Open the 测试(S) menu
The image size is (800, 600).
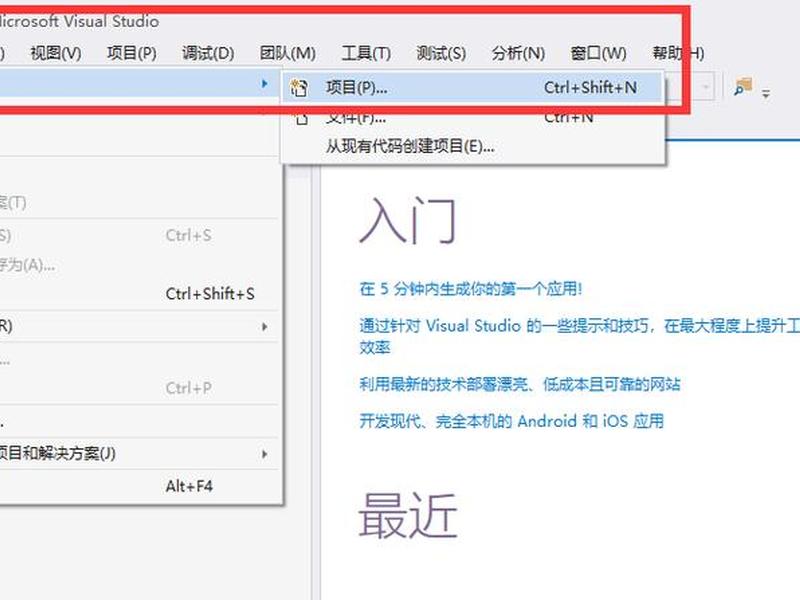[441, 53]
